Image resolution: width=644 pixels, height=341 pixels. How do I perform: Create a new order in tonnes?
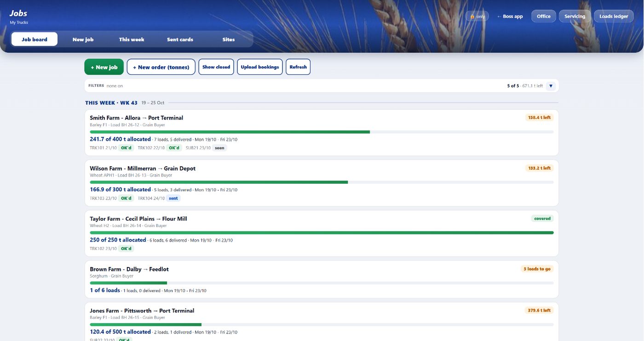click(x=161, y=67)
